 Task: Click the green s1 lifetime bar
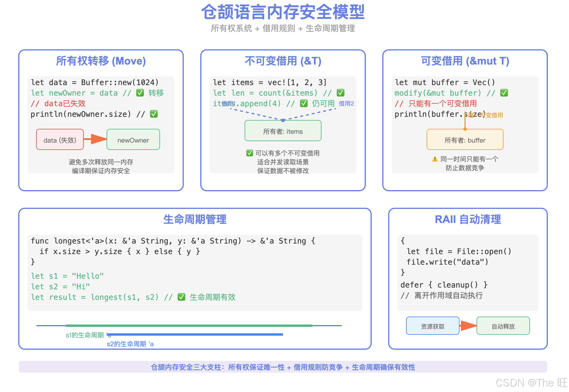(x=188, y=326)
